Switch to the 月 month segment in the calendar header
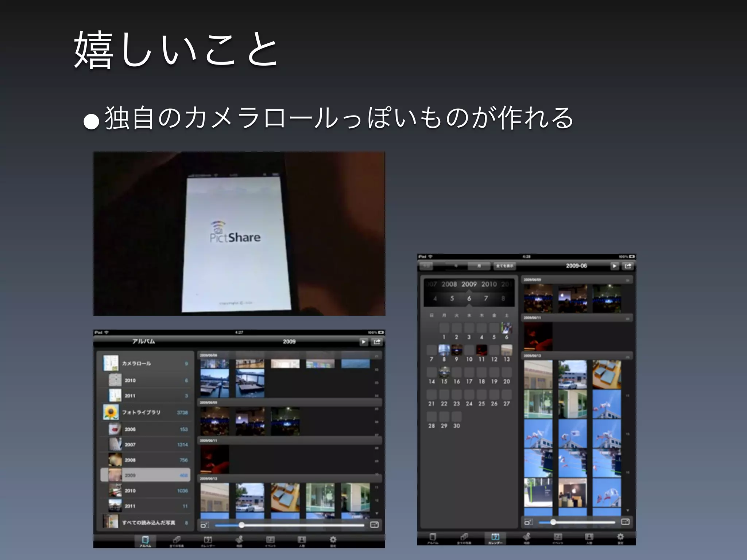Image resolution: width=747 pixels, height=560 pixels. tap(479, 266)
